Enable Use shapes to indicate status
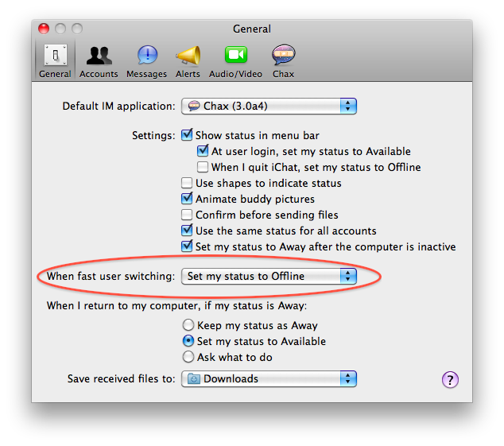The height and width of the screenshot is (446, 504). click(187, 183)
